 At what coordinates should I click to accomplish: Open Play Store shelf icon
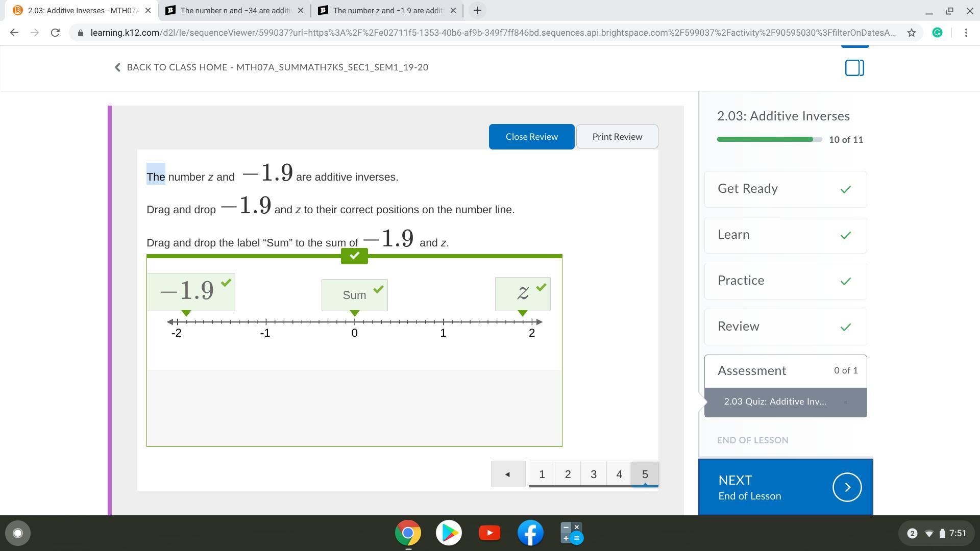coord(449,533)
